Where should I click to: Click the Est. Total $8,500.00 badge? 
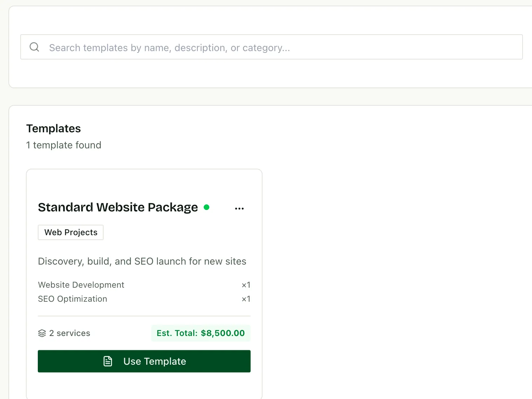click(201, 333)
